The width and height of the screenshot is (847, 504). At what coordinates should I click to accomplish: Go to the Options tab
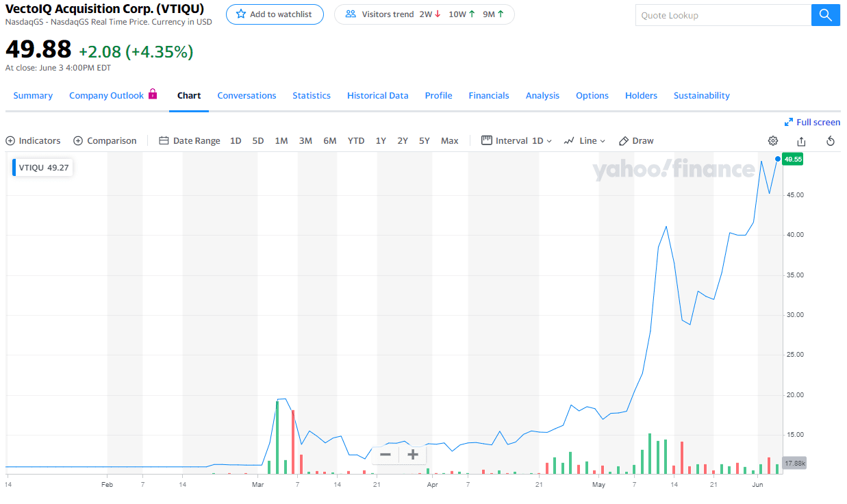tap(592, 96)
